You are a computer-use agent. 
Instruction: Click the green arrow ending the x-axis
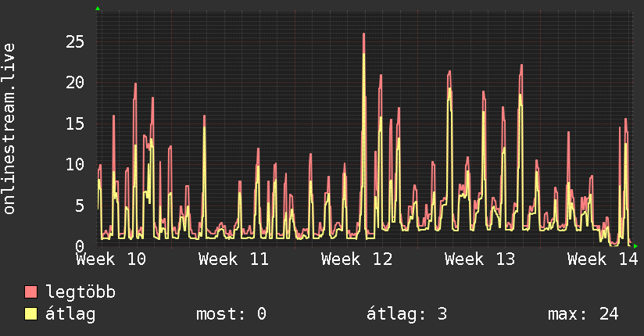(635, 246)
